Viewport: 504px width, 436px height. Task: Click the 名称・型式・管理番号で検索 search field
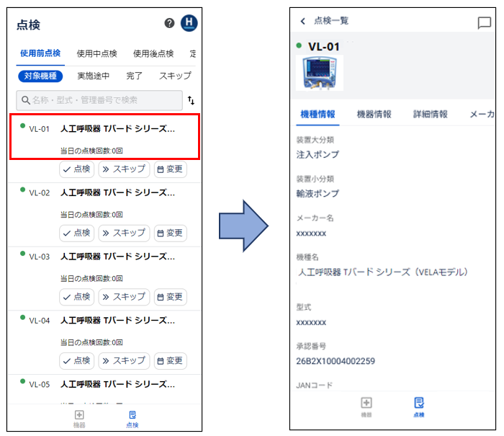pyautogui.click(x=99, y=100)
